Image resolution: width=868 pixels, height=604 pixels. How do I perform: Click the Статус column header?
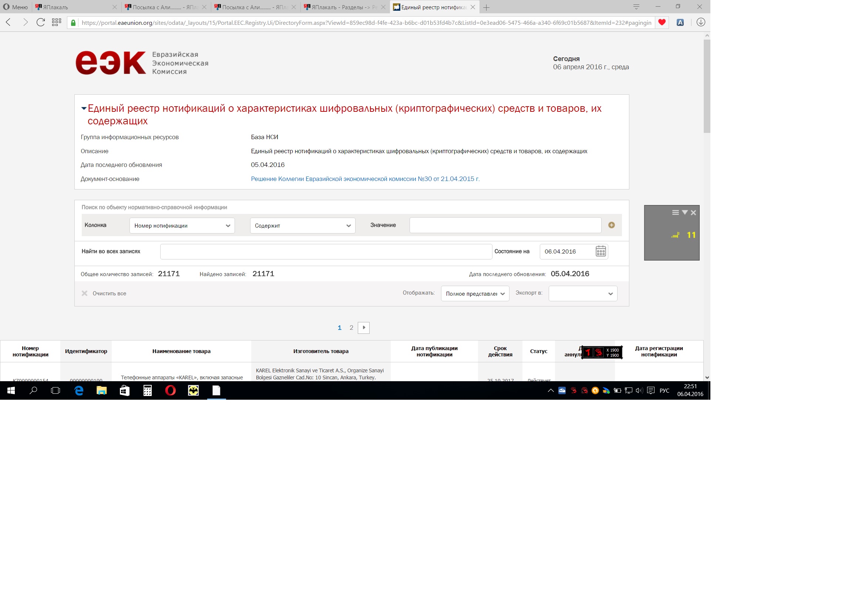click(x=538, y=351)
